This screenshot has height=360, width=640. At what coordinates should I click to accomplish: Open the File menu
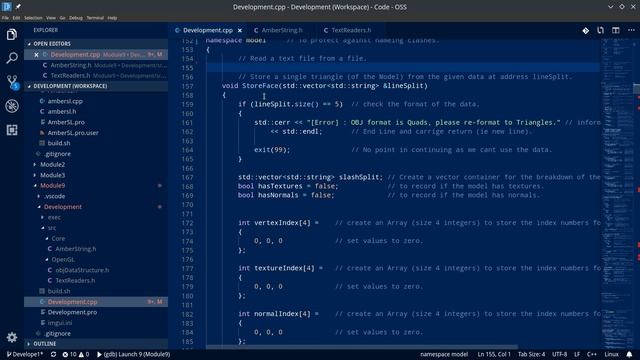tap(5, 18)
